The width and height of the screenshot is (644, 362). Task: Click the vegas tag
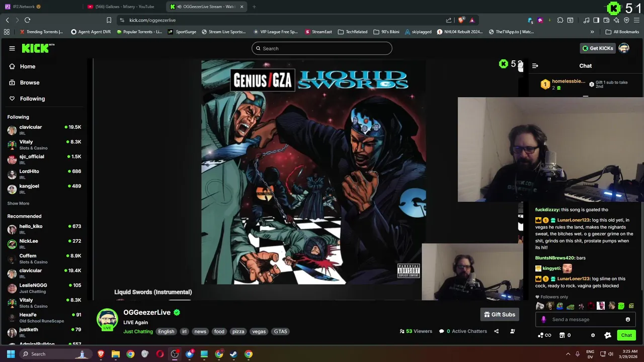pyautogui.click(x=259, y=332)
